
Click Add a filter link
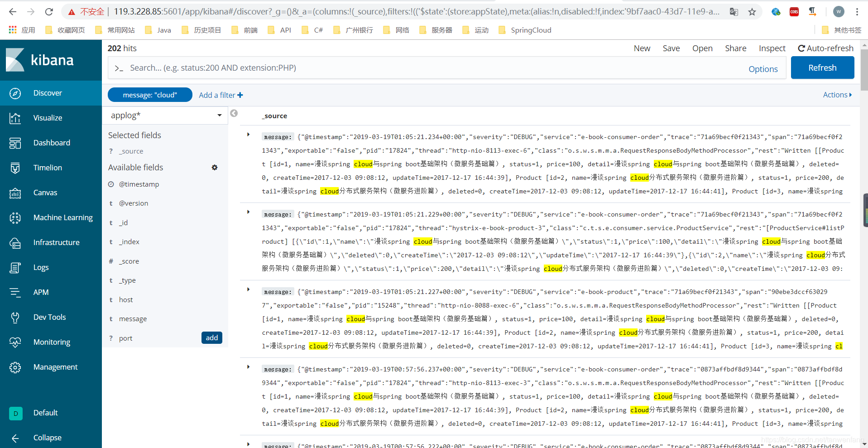tap(221, 95)
